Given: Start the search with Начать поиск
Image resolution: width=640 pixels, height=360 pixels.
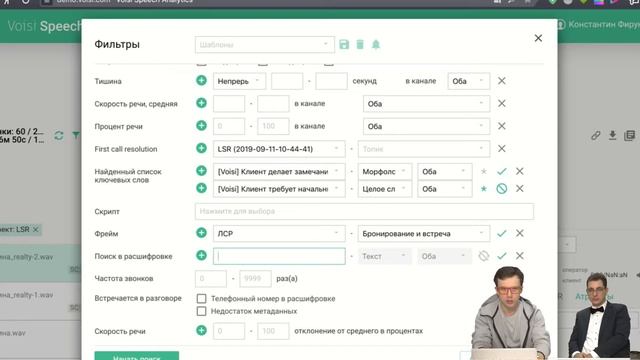Looking at the screenshot, I should 137,356.
